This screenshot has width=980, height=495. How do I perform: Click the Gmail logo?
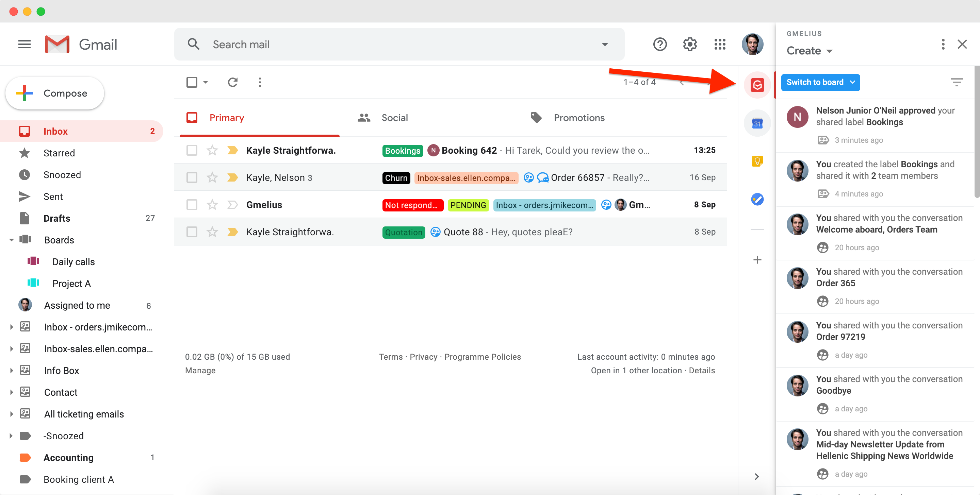[x=81, y=45]
